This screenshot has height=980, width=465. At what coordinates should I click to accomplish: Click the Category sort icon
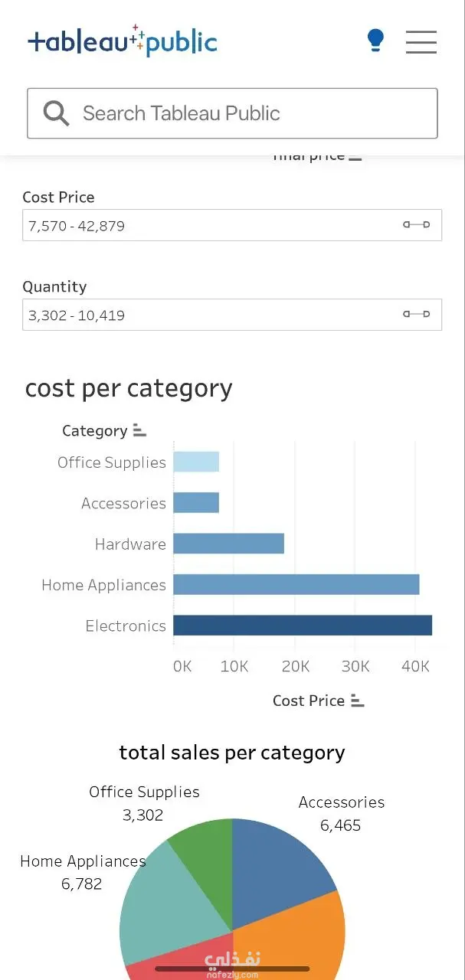coord(139,430)
